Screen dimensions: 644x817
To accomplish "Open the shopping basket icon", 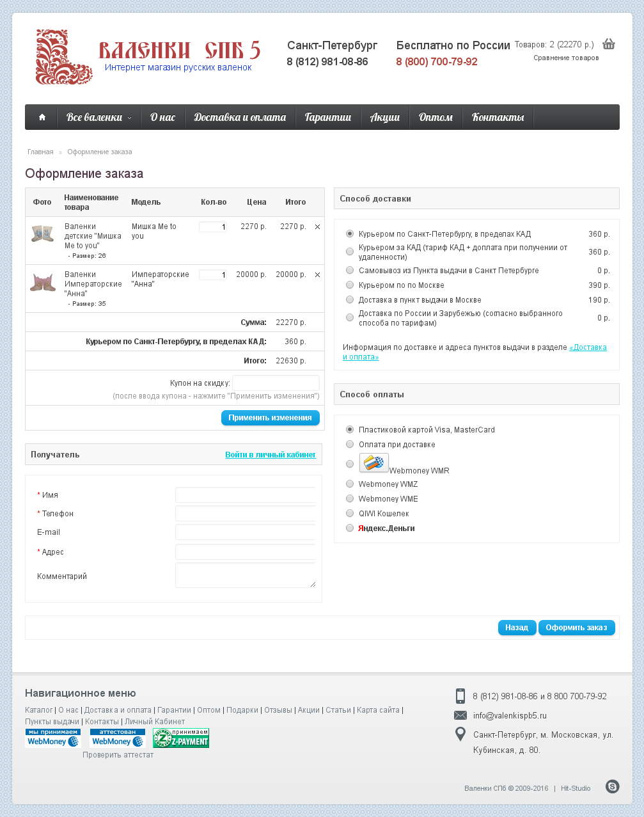I will [609, 44].
